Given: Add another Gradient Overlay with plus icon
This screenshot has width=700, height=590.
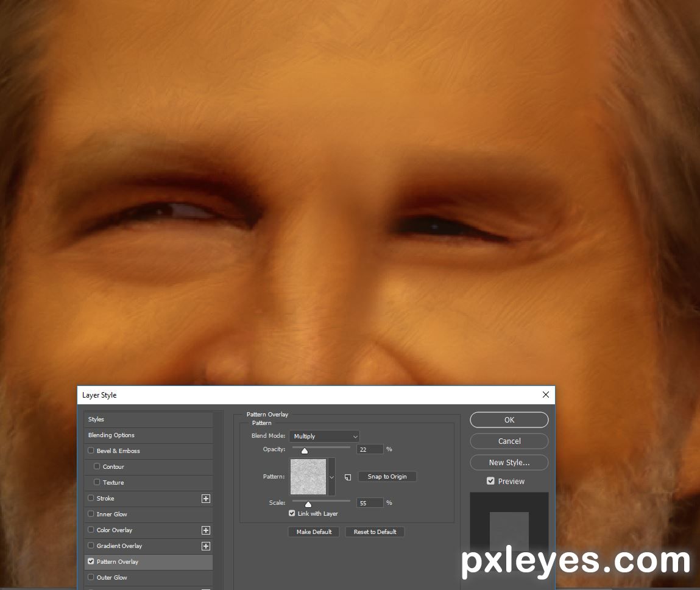Looking at the screenshot, I should (206, 546).
